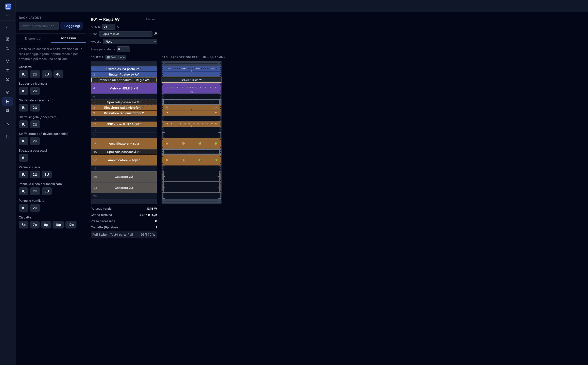Pick Supporto / Mensola 2U accessory
This screenshot has height=365, width=588.
point(35,91)
